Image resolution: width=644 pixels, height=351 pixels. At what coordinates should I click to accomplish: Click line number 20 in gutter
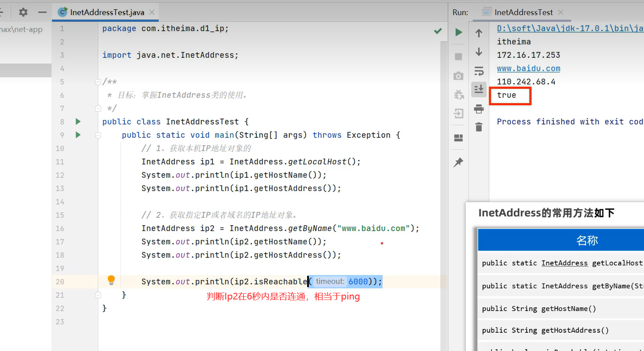(x=60, y=282)
